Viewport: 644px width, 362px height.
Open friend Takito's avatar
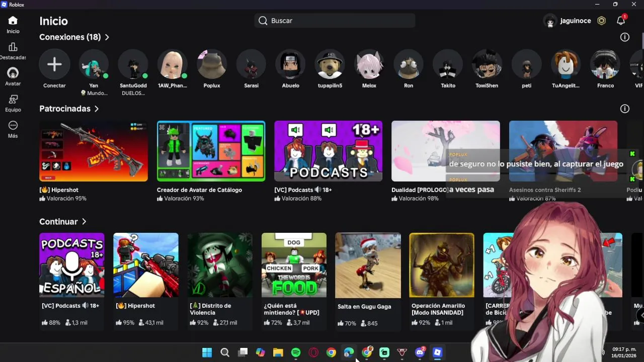click(x=448, y=64)
